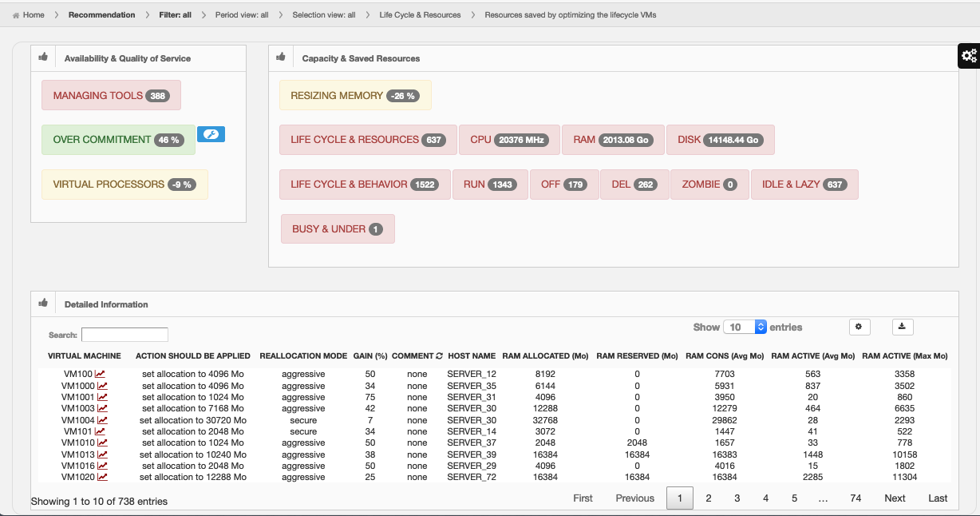Image resolution: width=980 pixels, height=516 pixels.
Task: Open the VM1001 chart icon
Action: [x=102, y=397]
